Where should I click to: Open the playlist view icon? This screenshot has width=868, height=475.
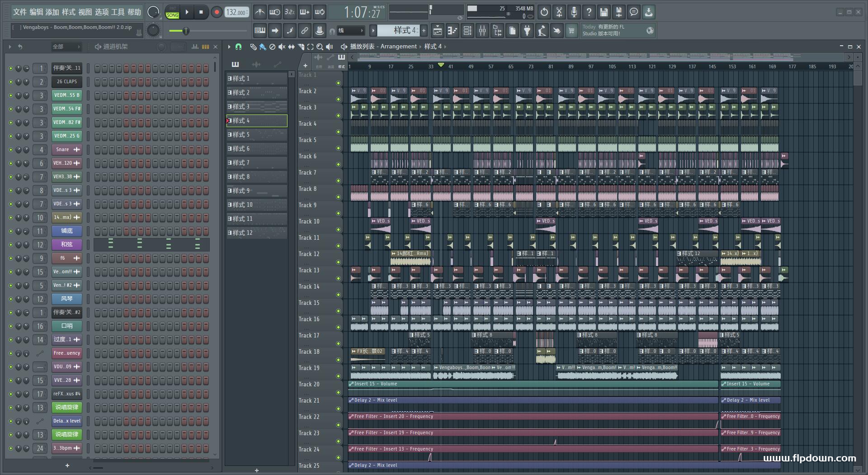pyautogui.click(x=437, y=31)
